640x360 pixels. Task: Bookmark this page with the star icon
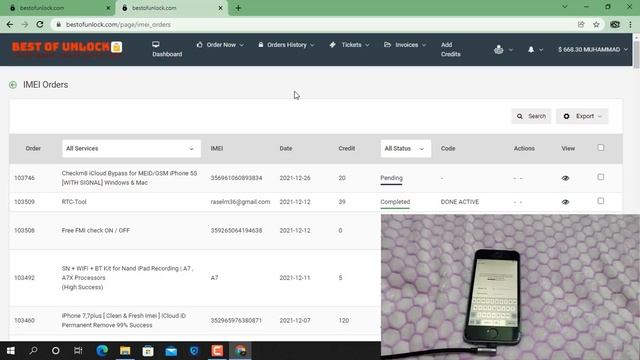(x=596, y=24)
